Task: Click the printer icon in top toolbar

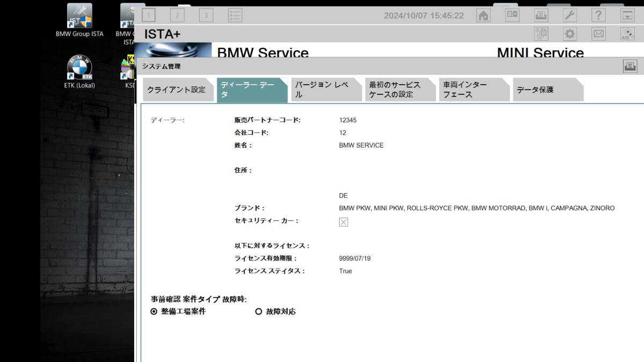Action: (541, 16)
